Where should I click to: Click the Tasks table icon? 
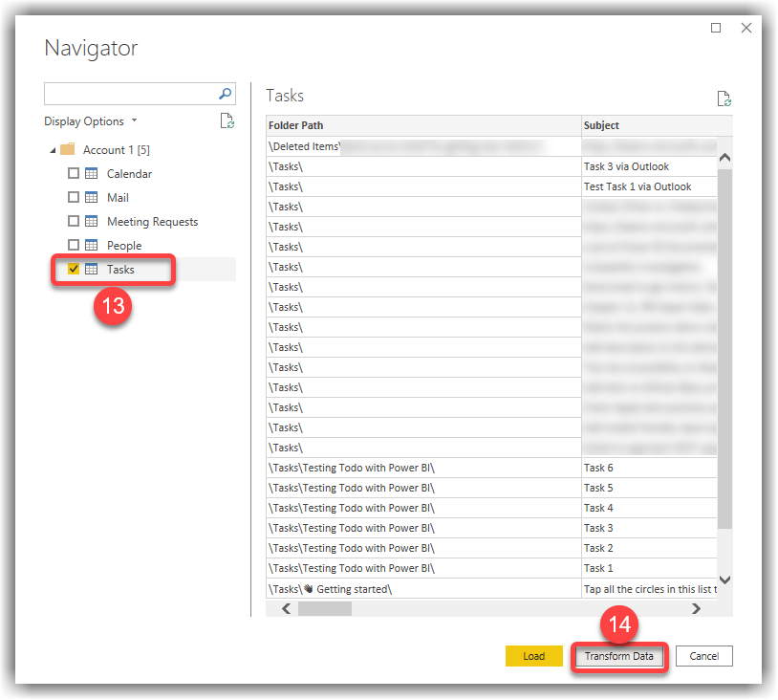92,269
